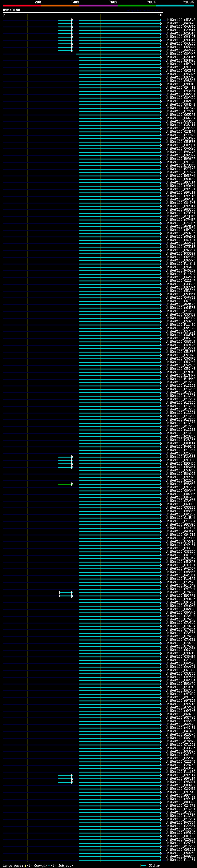Click UniRef100_A0E0C7 in the hits

click(x=180, y=569)
